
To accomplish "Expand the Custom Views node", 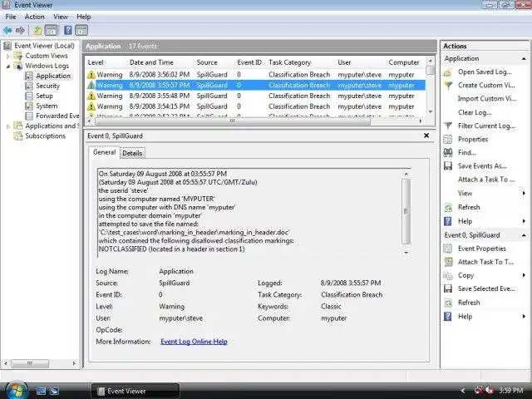I will coord(8,56).
